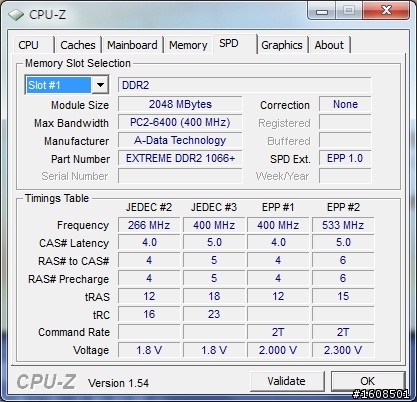Click JEDEC #2 CAS# Latency 4.0 cell
This screenshot has height=402, width=417.
[149, 242]
